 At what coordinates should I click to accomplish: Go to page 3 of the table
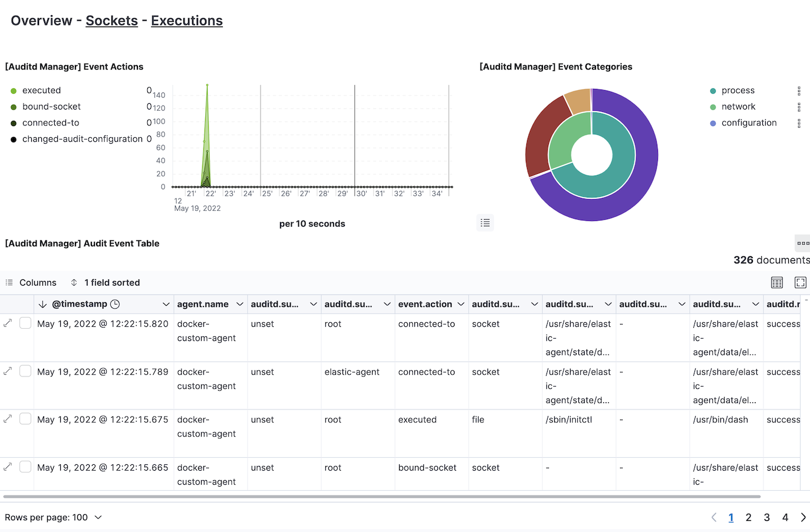pos(766,517)
